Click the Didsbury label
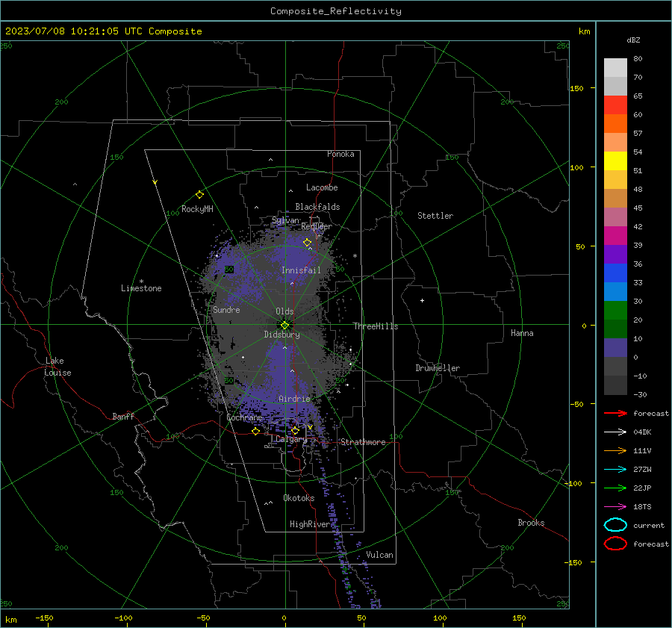 coord(281,335)
